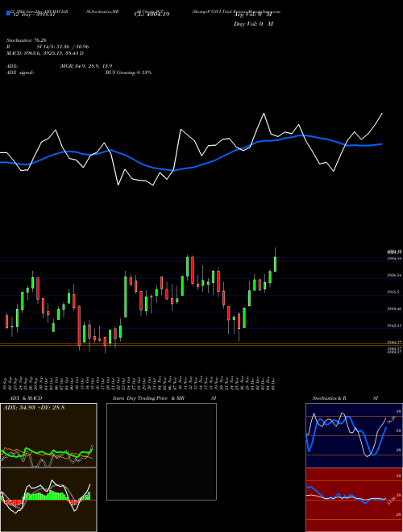Select the 'SI 14/5: 51.36 / 50.96' values
The height and width of the screenshot is (532, 403).
(x=63, y=47)
